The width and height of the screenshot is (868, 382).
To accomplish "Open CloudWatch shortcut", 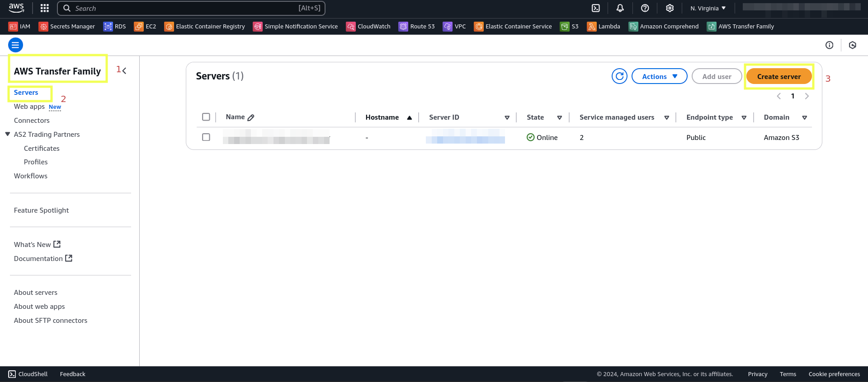I will pyautogui.click(x=368, y=27).
